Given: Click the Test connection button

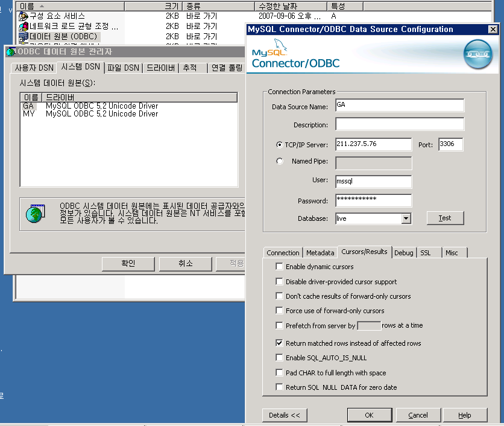Looking at the screenshot, I should pyautogui.click(x=445, y=218).
